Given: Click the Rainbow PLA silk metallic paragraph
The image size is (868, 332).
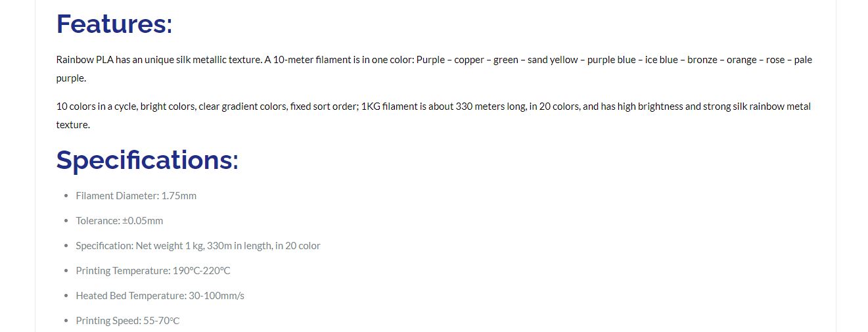Looking at the screenshot, I should pyautogui.click(x=434, y=69).
